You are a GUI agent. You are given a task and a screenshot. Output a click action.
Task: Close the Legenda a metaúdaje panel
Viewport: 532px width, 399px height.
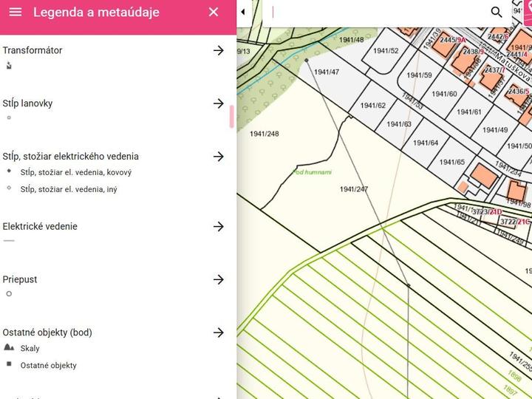214,12
